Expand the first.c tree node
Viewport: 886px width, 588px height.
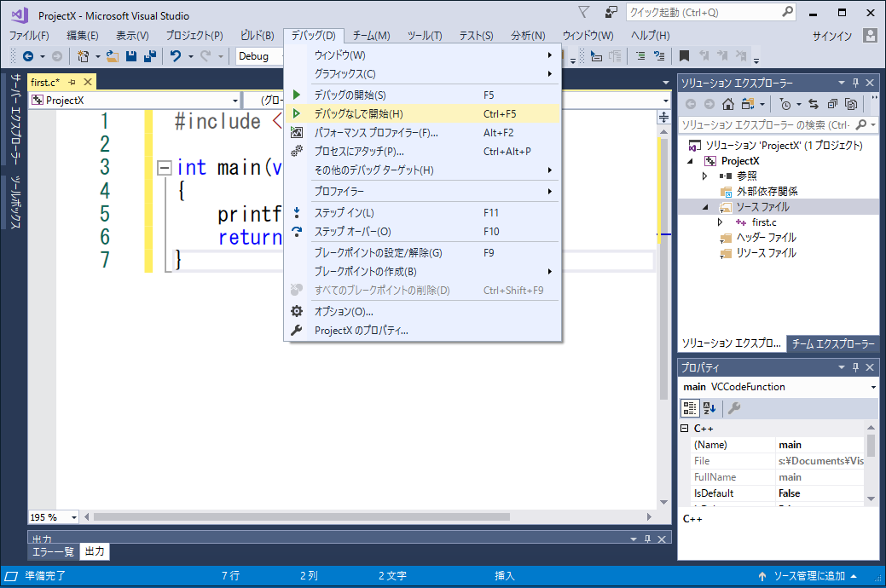tap(720, 222)
